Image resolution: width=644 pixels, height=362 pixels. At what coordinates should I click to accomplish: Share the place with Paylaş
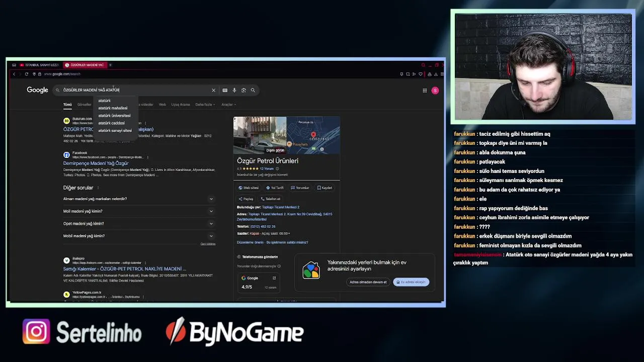tap(246, 199)
